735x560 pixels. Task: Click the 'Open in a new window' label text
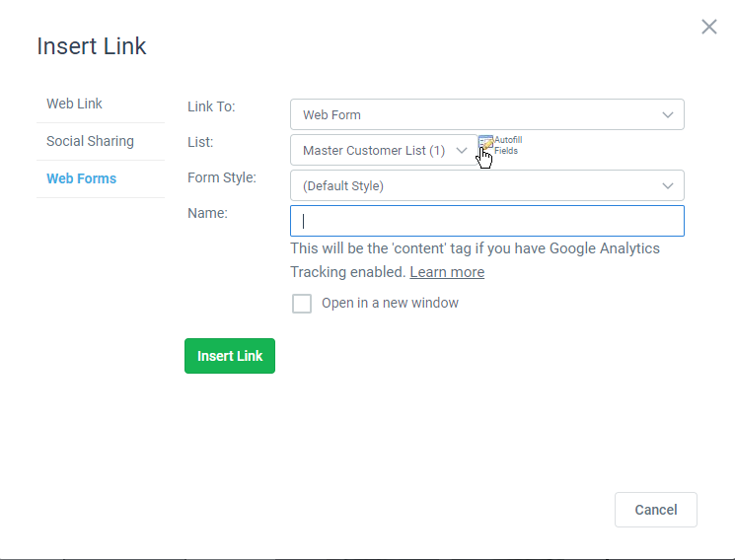coord(390,304)
